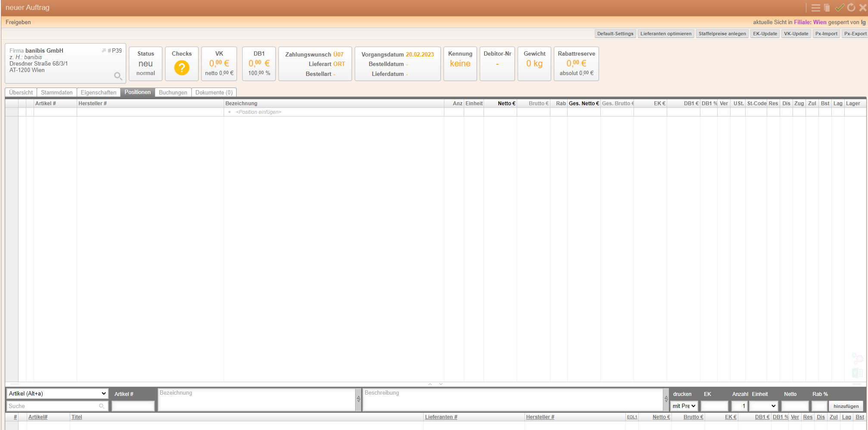Click the Bezeichnung text area
Screen dimensions: 868x430
256,400
